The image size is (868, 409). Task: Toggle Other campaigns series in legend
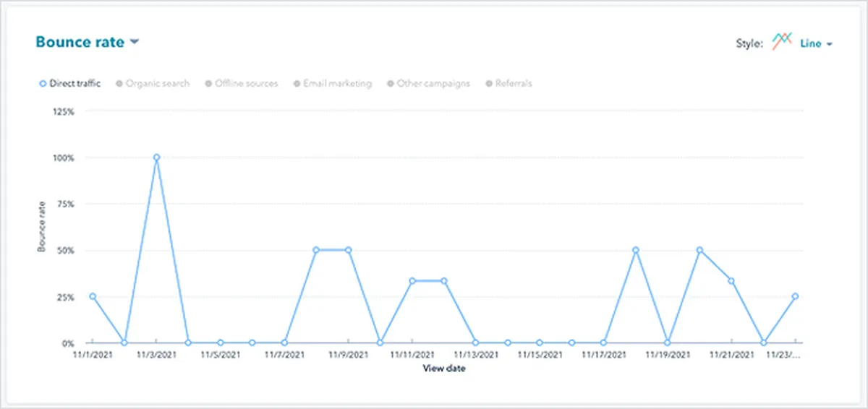(428, 83)
